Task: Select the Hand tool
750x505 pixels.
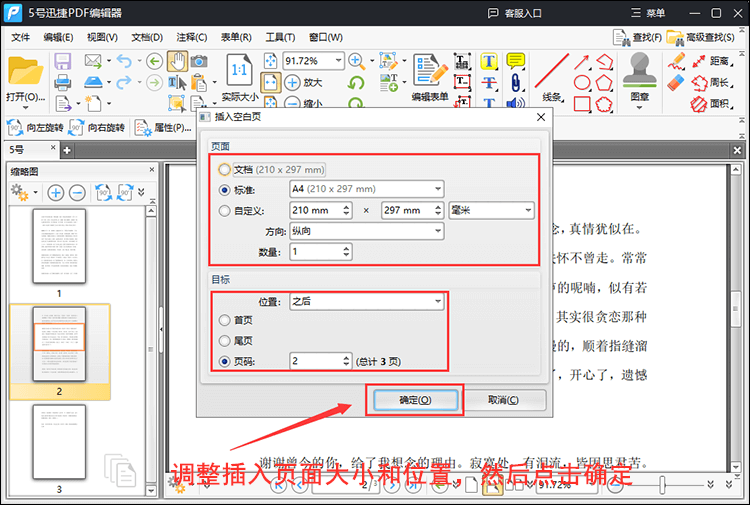Action: [x=177, y=61]
